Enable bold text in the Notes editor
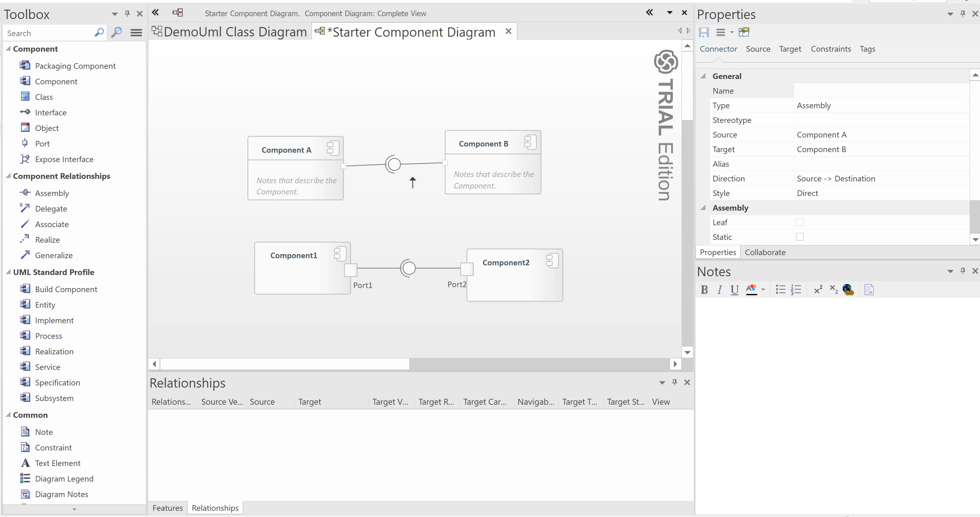980x517 pixels. coord(705,290)
